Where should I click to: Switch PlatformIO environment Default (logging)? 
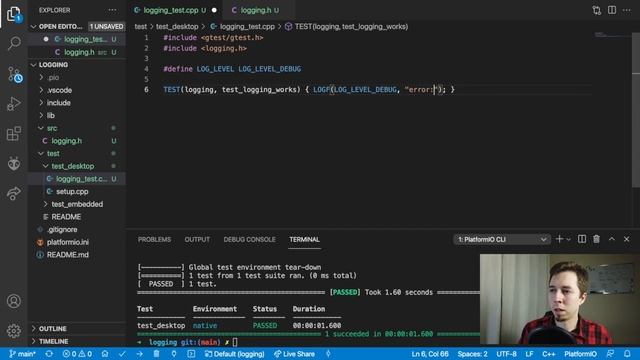(x=234, y=354)
